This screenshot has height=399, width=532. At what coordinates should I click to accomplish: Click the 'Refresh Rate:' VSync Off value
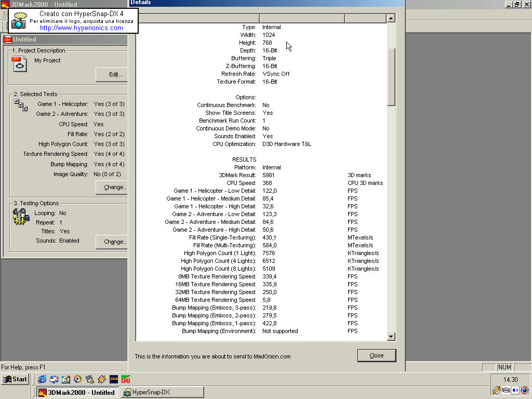click(276, 74)
